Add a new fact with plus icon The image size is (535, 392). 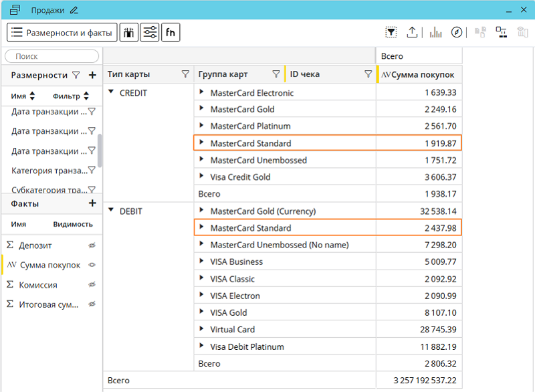tap(92, 203)
